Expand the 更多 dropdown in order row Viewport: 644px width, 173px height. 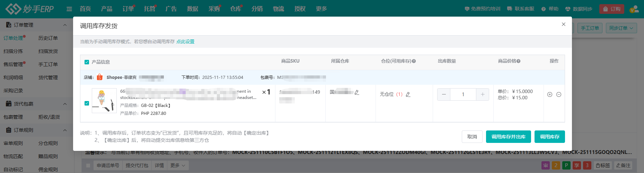(178, 165)
